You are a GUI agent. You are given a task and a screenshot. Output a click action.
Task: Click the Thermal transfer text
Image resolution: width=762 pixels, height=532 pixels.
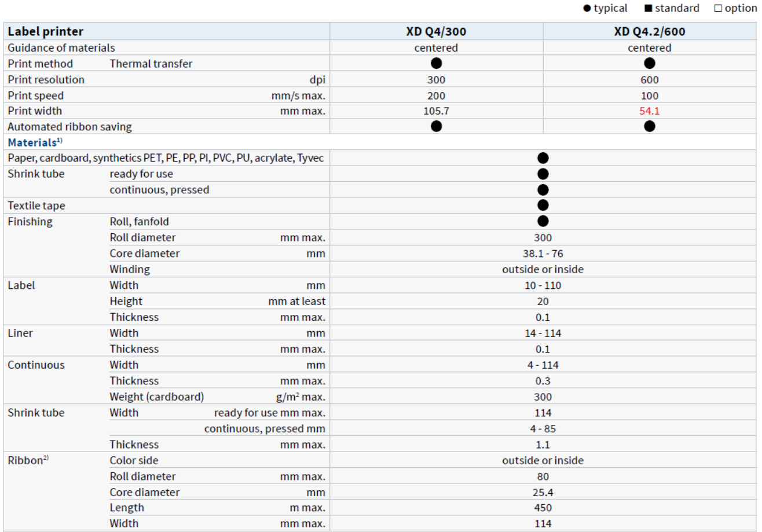pyautogui.click(x=151, y=64)
